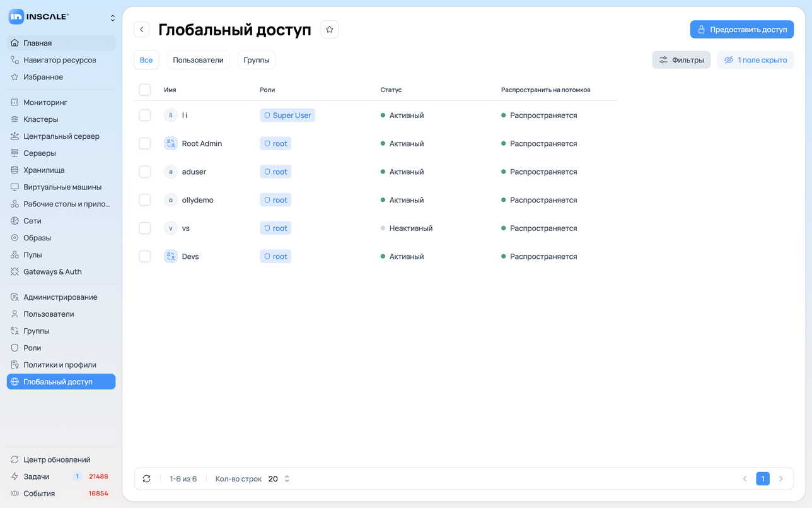This screenshot has height=508, width=812.
Task: Go to the Пулы section
Action: (x=61, y=255)
